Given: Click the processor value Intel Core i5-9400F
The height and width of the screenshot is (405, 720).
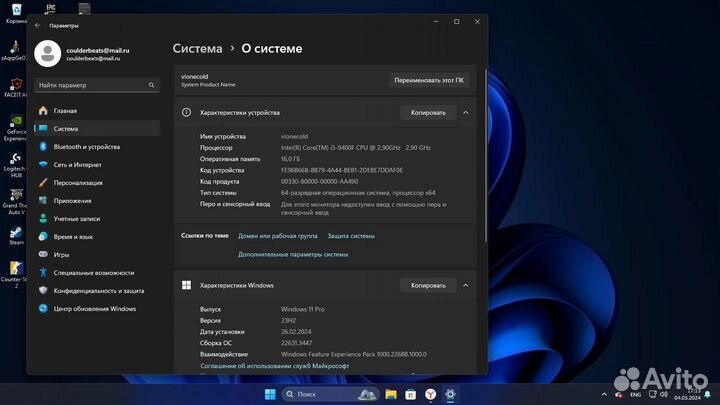Looking at the screenshot, I should pos(356,148).
